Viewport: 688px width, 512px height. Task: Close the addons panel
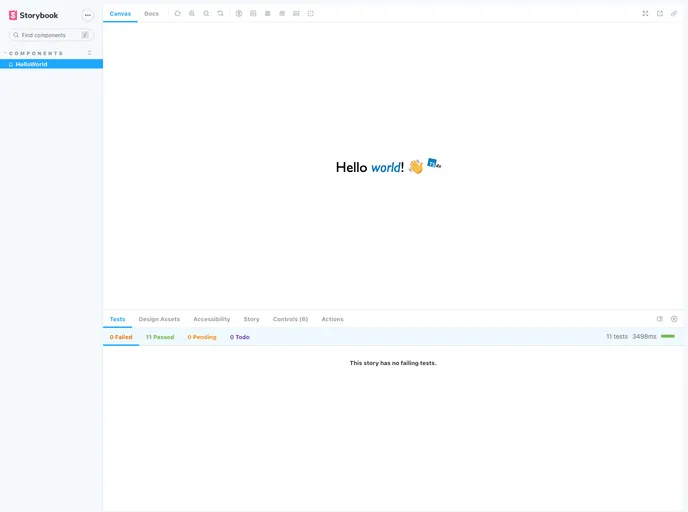point(674,319)
